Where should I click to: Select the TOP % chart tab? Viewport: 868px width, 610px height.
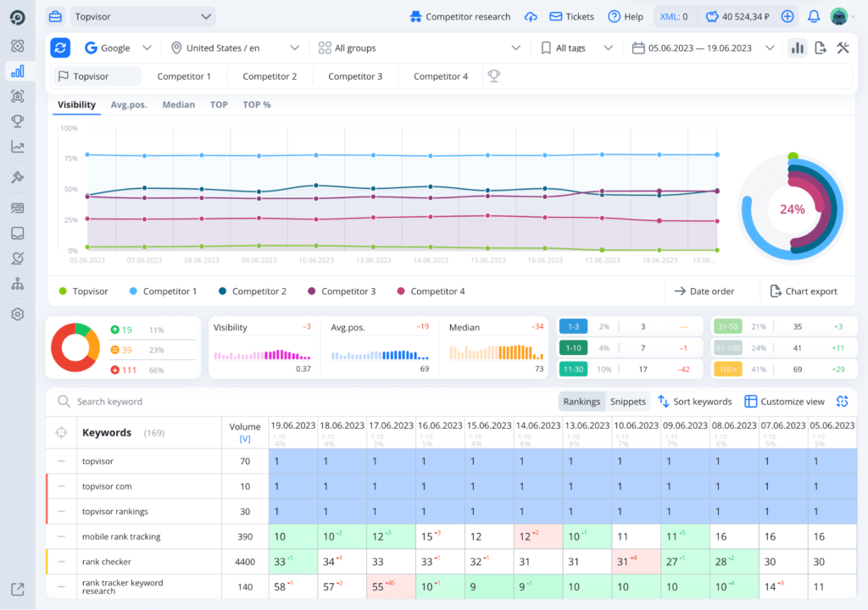coord(257,104)
